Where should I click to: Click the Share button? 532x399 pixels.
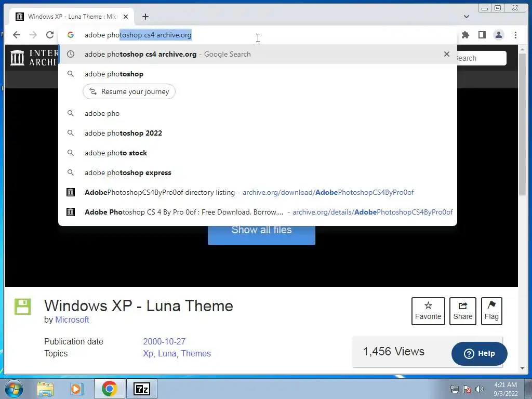coord(463,311)
